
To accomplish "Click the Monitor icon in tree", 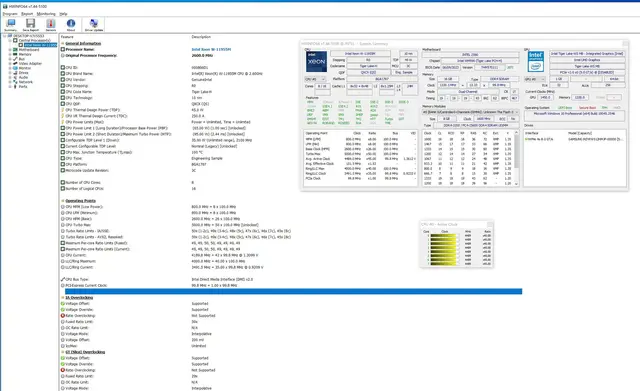I will click(15, 68).
